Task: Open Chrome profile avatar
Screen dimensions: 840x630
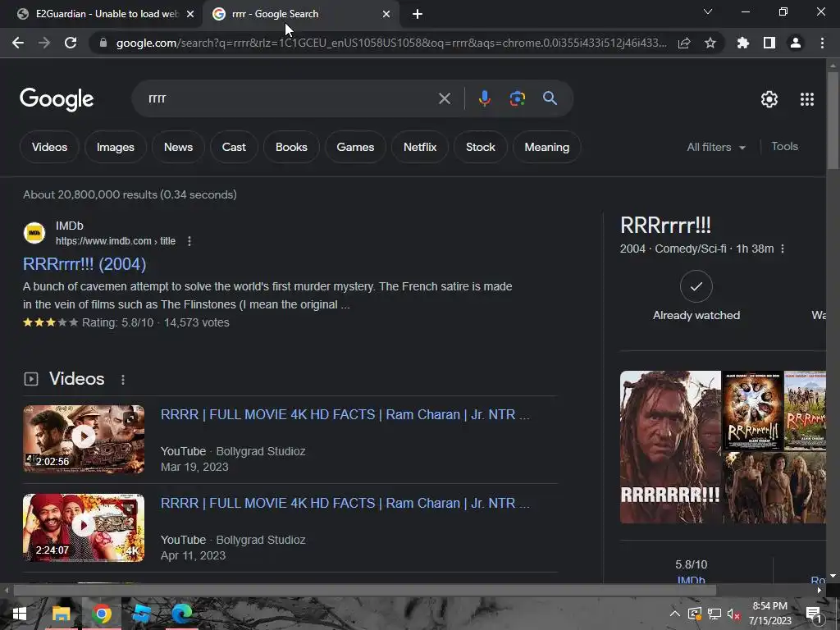Action: pyautogui.click(x=796, y=43)
